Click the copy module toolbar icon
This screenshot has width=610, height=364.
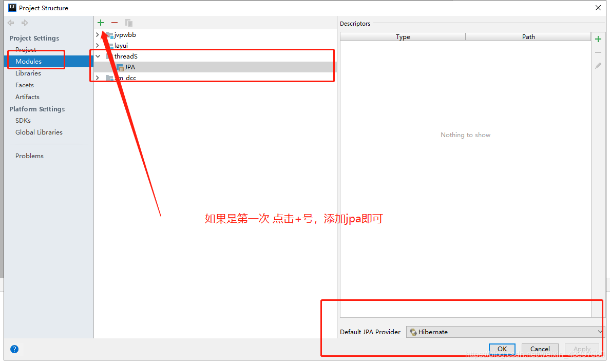pos(129,23)
